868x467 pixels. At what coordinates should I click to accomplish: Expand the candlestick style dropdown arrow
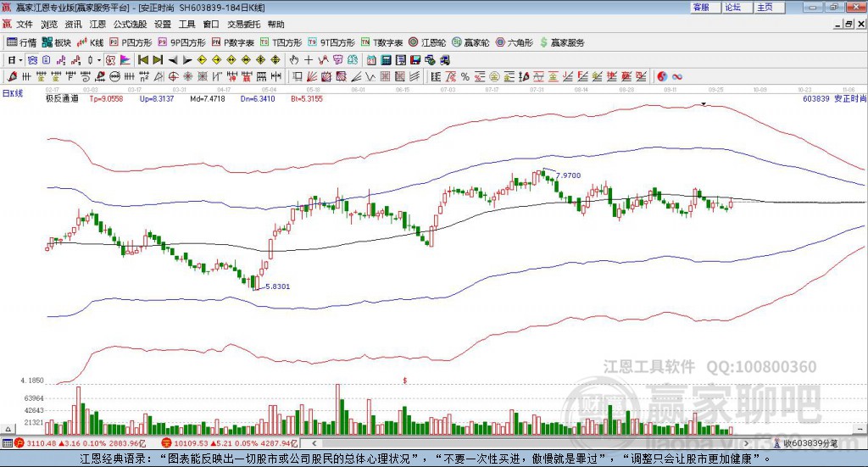point(99,60)
